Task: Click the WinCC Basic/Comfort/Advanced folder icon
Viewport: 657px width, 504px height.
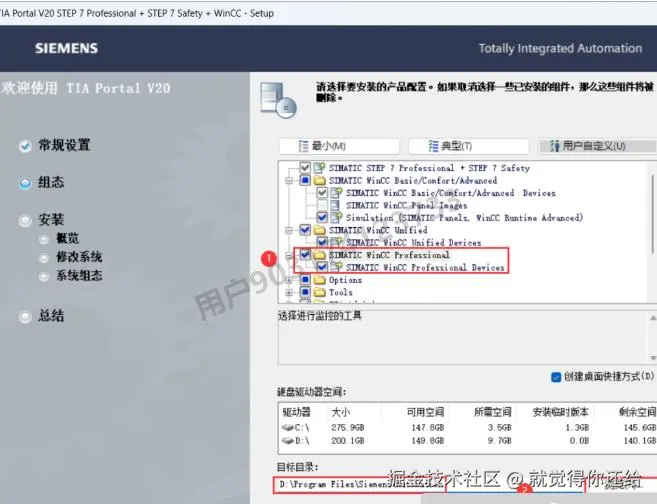Action: pos(320,181)
